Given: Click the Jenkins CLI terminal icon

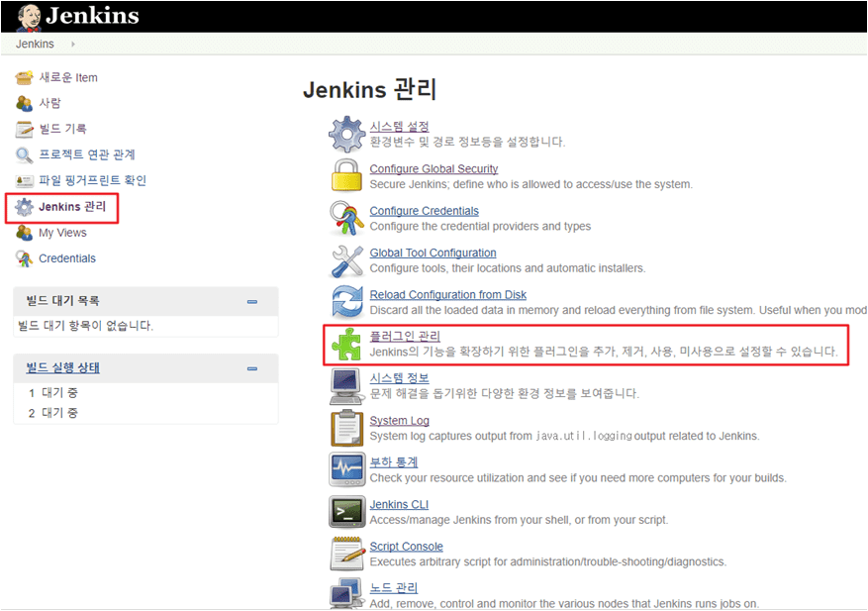Looking at the screenshot, I should (x=346, y=511).
